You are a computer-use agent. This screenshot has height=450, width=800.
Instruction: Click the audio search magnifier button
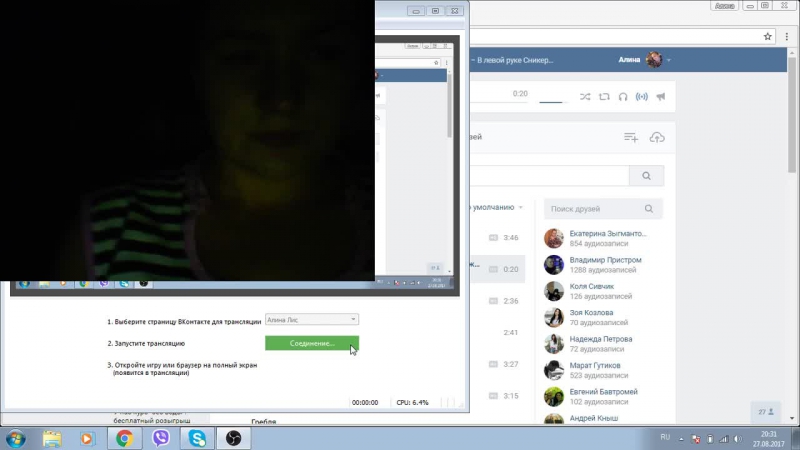tap(646, 176)
